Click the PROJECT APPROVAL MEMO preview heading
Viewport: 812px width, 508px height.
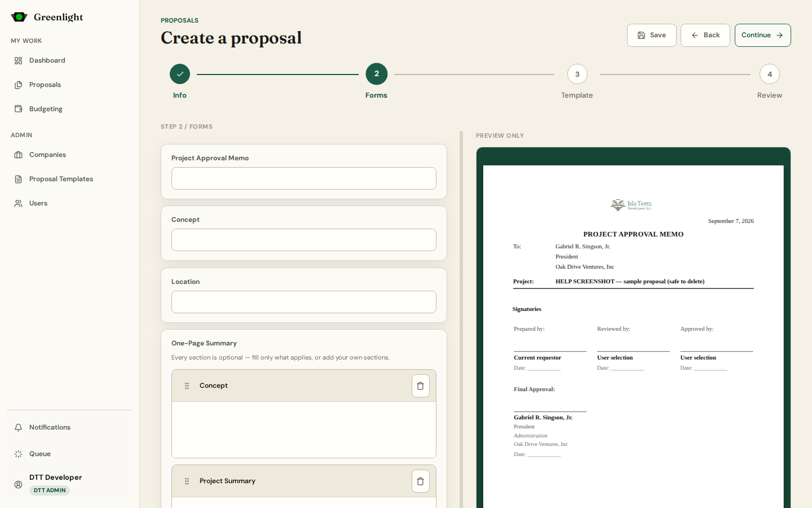633,234
